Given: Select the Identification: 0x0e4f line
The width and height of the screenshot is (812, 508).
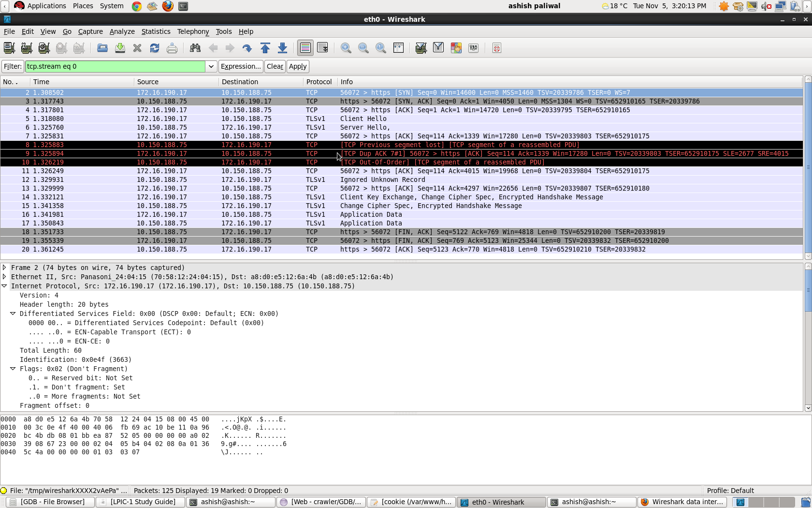Looking at the screenshot, I should (x=75, y=359).
